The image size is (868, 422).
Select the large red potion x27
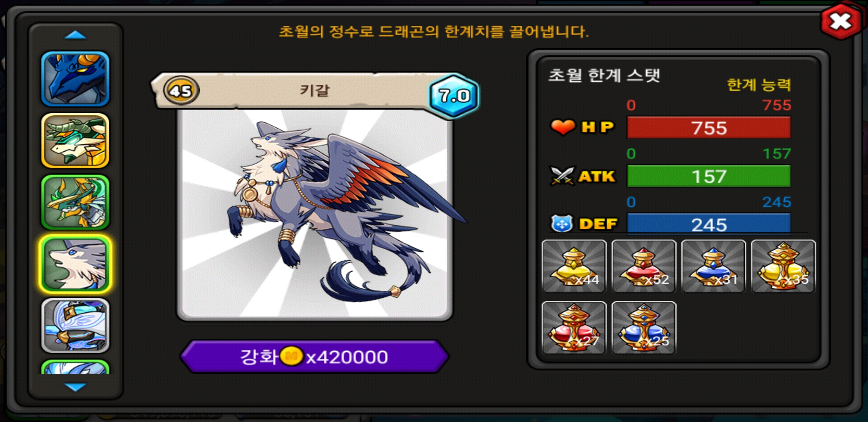click(x=574, y=328)
